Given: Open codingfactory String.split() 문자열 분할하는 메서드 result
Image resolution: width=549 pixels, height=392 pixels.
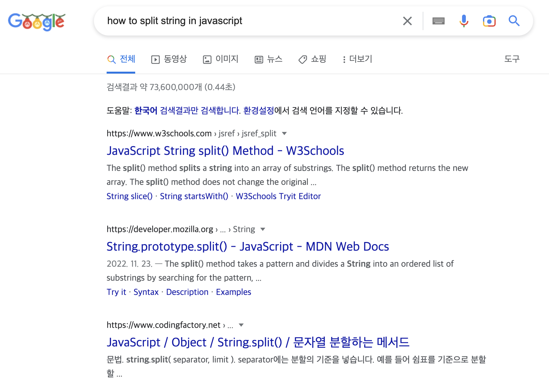Looking at the screenshot, I should coord(258,342).
